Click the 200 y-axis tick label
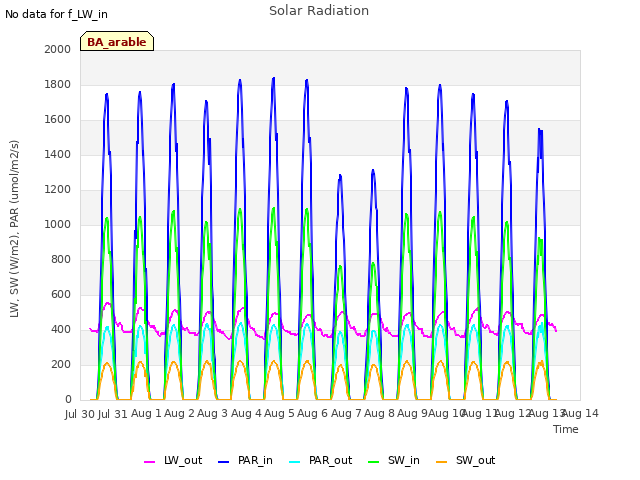The image size is (640, 480). (61, 364)
